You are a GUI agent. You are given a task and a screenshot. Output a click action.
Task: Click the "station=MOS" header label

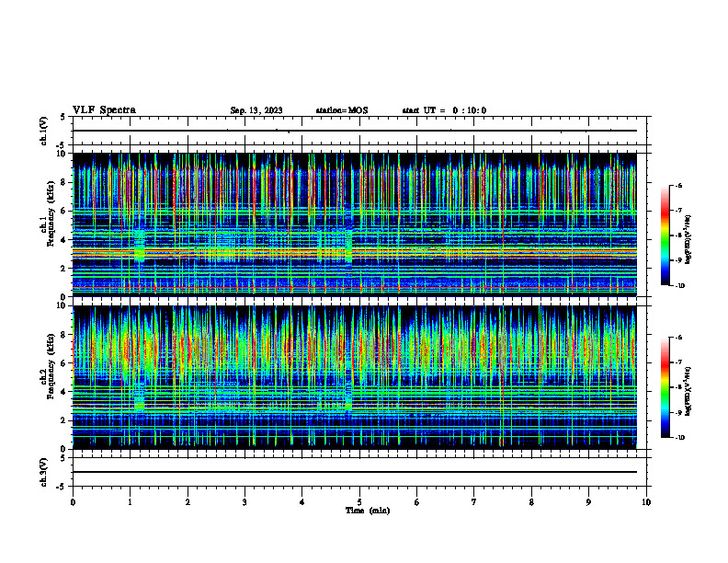click(342, 110)
